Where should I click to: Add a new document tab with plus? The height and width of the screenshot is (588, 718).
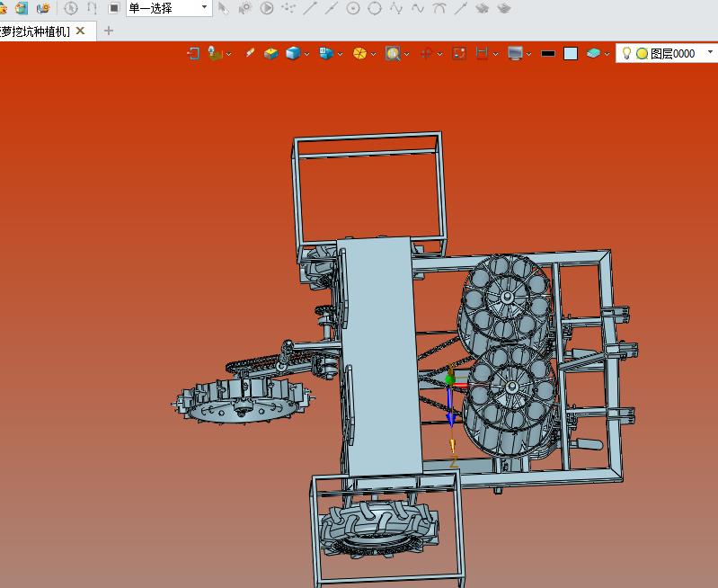tap(109, 31)
